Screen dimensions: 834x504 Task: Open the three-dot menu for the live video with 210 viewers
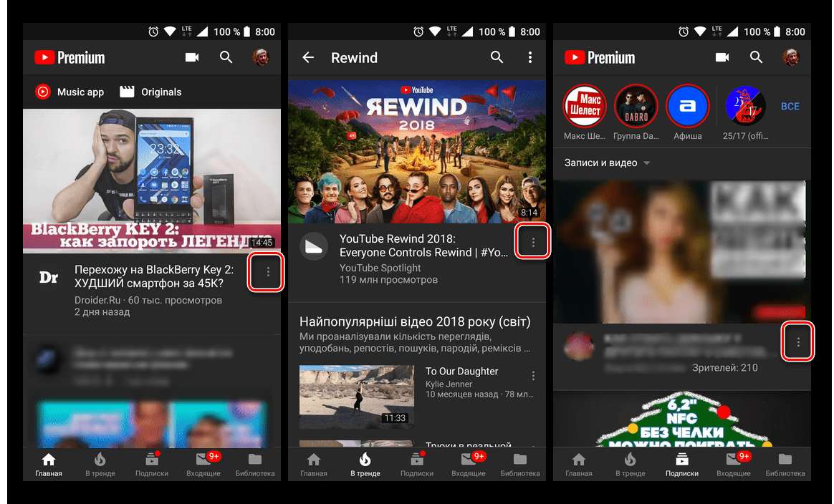coord(798,342)
